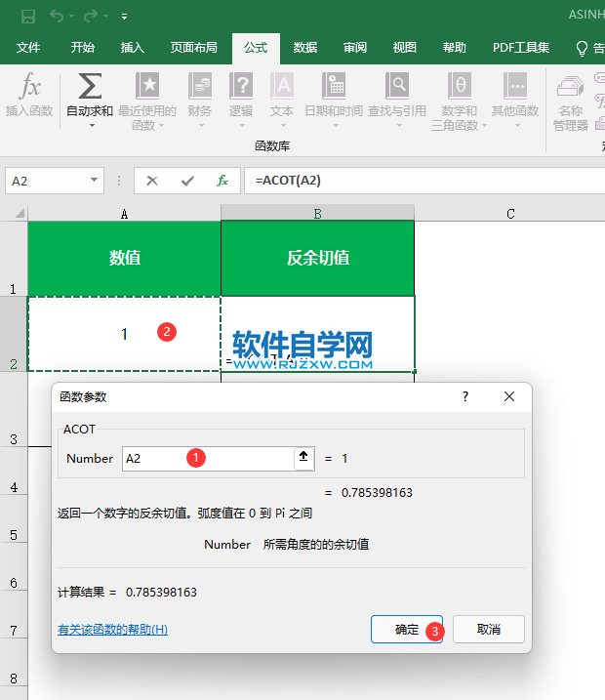
Task: Click the formula bar fx icon
Action: point(222,181)
